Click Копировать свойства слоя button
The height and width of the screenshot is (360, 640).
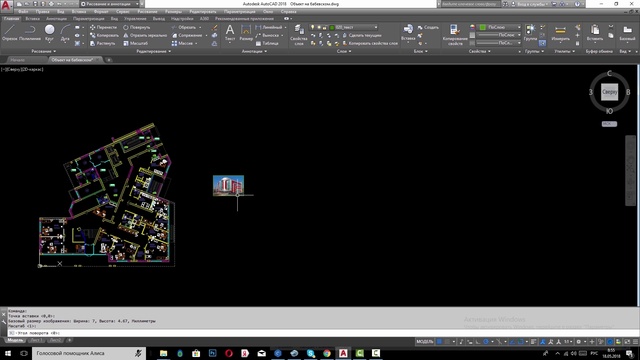pyautogui.click(x=370, y=43)
